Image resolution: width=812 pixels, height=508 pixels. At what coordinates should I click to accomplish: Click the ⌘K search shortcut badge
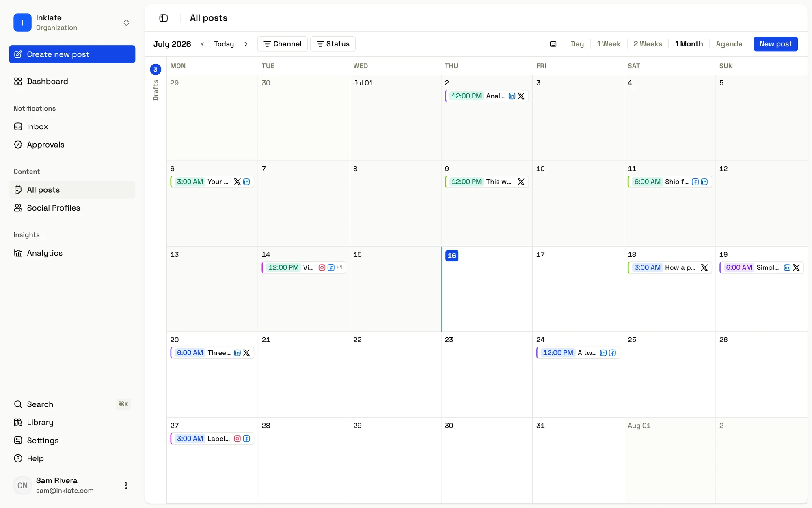pos(123,404)
